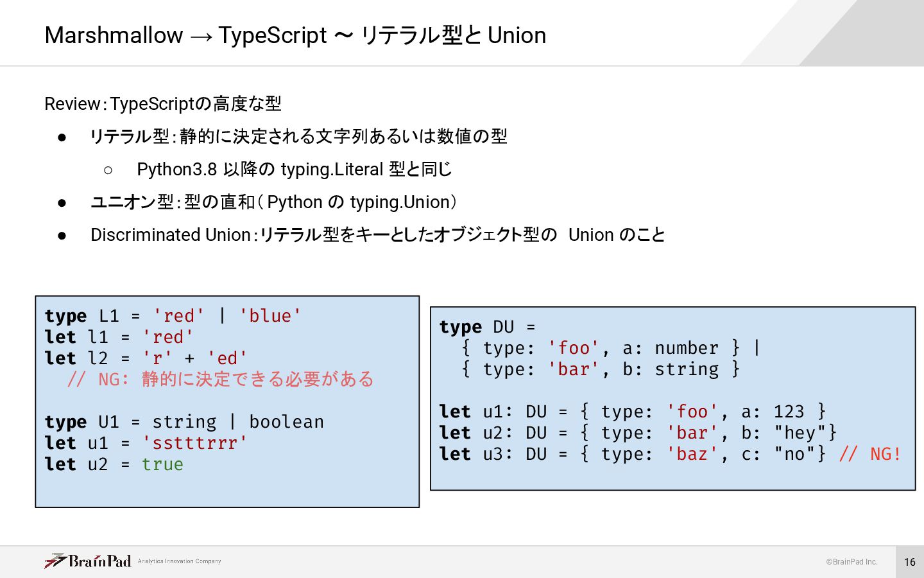Click the 'Analytics Innovation Company' tagline

[x=179, y=561]
